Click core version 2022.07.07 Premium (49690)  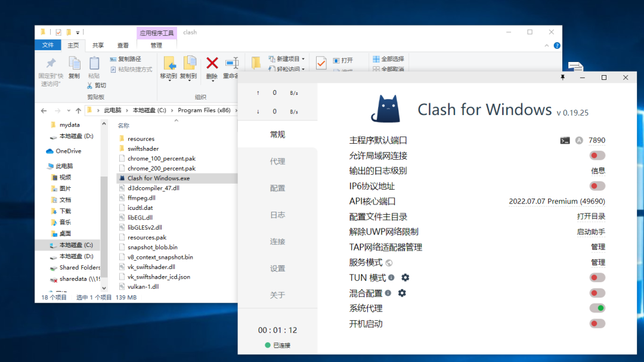557,202
